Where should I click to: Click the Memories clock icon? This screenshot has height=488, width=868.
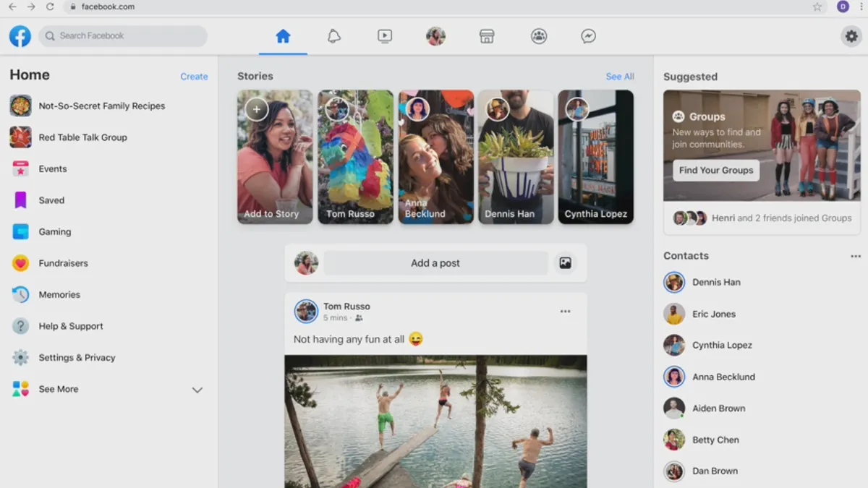click(20, 294)
